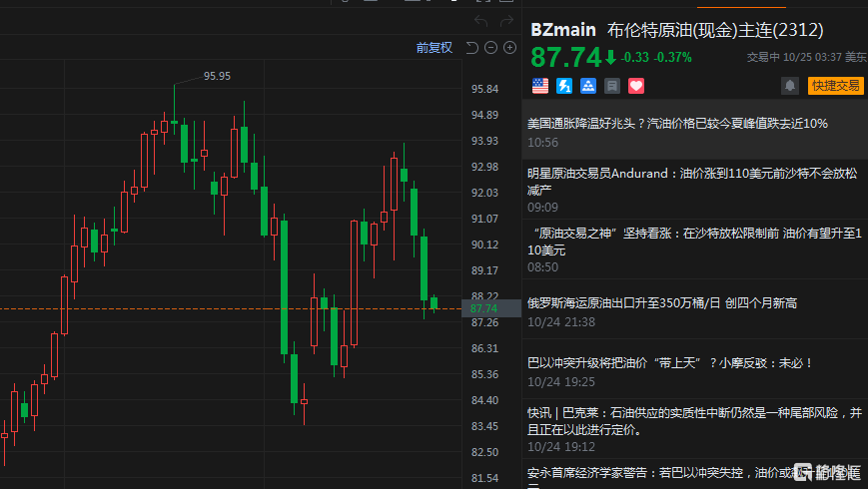Zoom out the chart with minus icon
The width and height of the screenshot is (868, 489).
coord(490,48)
